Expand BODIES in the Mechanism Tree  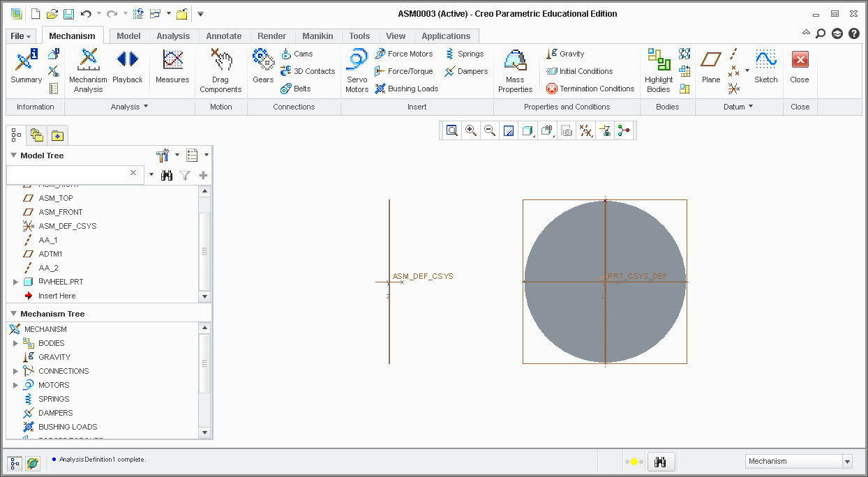click(15, 343)
